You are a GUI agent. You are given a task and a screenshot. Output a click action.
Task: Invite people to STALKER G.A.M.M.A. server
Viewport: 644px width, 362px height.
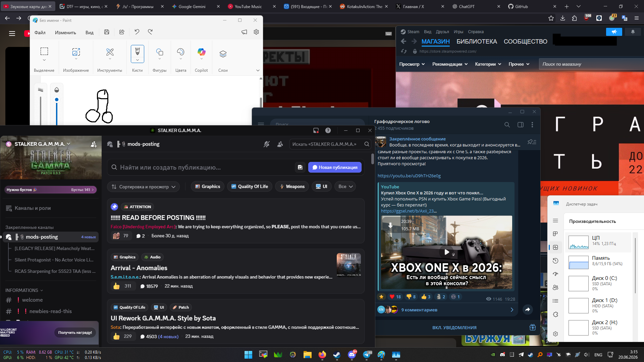[x=94, y=144]
